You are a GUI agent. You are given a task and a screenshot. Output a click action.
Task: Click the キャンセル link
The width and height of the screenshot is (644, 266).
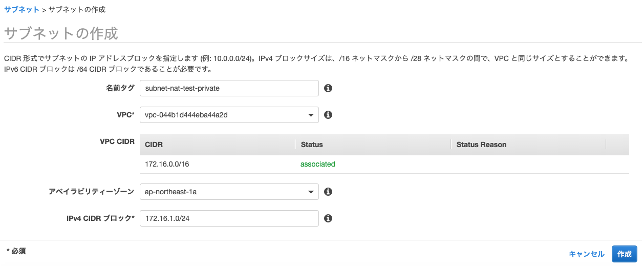tap(587, 254)
